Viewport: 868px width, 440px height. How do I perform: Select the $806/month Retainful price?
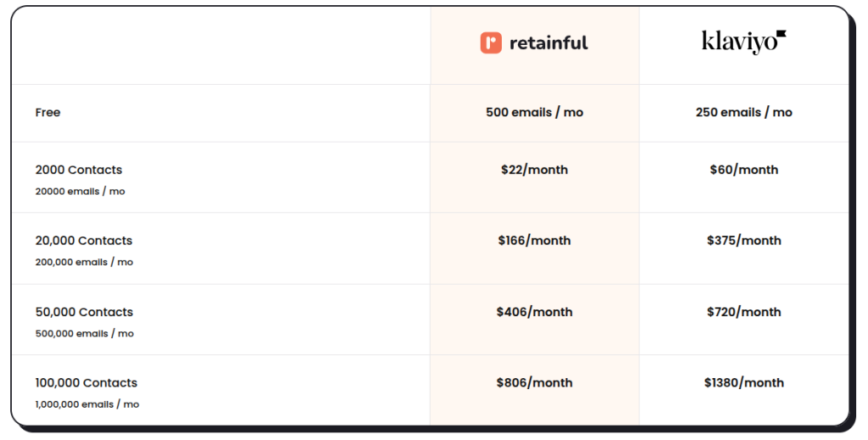click(x=534, y=383)
